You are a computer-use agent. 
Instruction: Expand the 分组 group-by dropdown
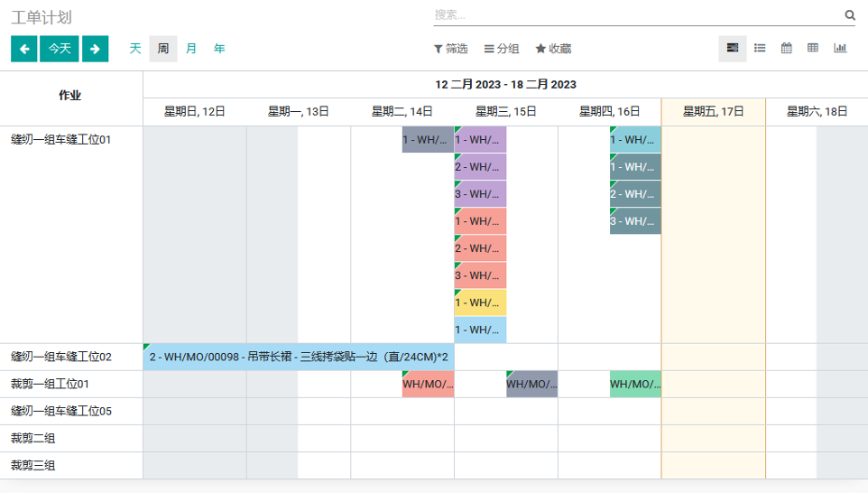pos(502,49)
